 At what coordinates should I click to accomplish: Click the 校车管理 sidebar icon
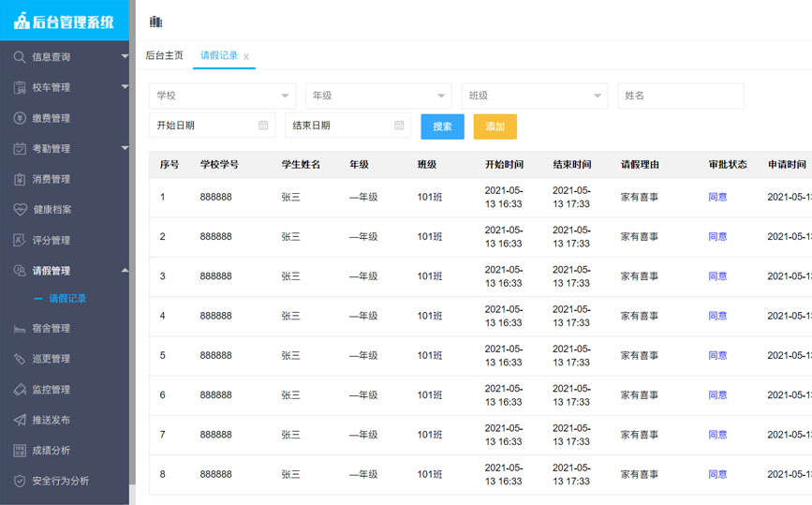coord(19,87)
